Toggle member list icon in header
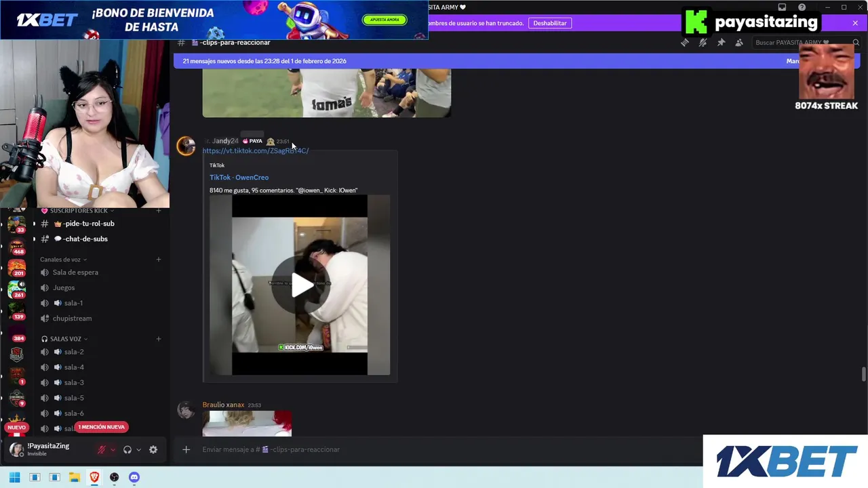This screenshot has height=488, width=868. point(739,43)
